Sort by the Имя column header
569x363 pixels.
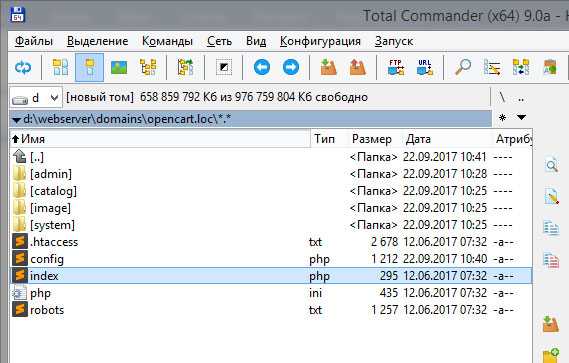pyautogui.click(x=160, y=139)
